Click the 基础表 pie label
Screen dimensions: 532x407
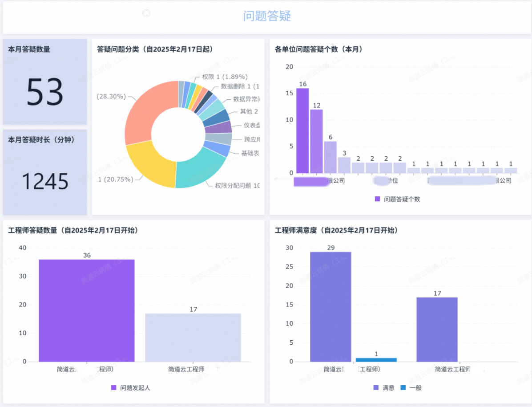point(250,153)
